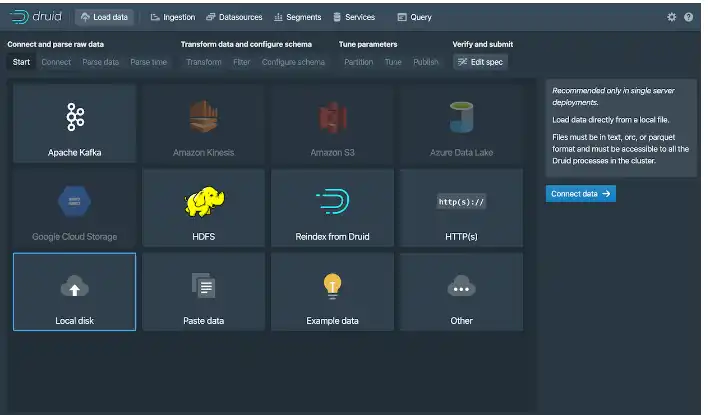The height and width of the screenshot is (415, 708).
Task: Click the Load data cloud icon
Action: click(x=85, y=17)
